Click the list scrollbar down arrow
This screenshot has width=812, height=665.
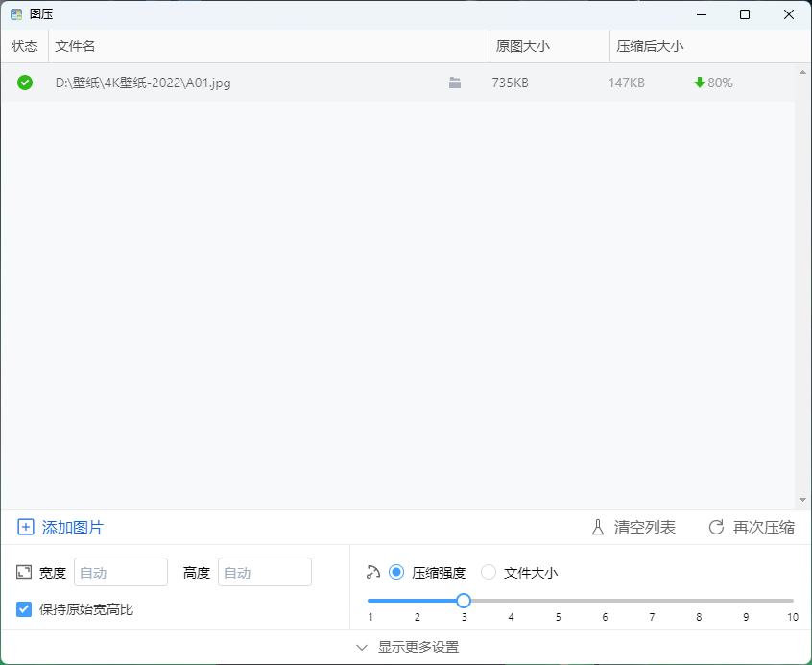(x=803, y=500)
